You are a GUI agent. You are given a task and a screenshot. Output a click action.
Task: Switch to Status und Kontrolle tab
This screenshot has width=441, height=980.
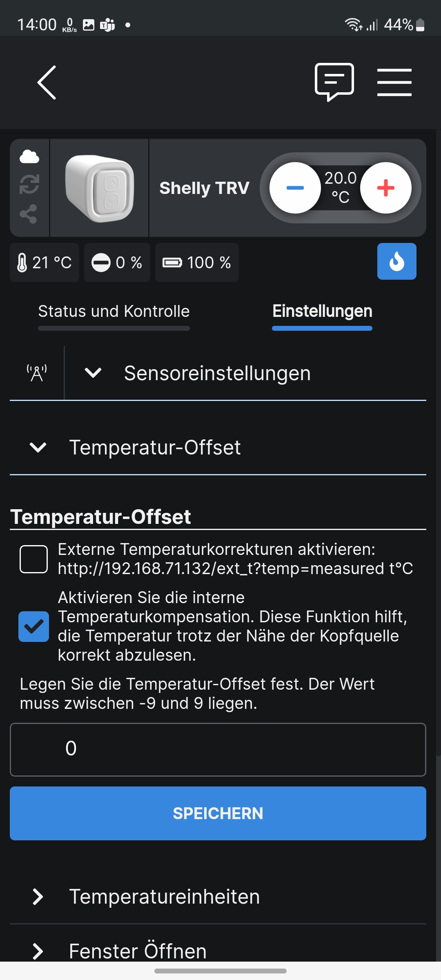114,312
